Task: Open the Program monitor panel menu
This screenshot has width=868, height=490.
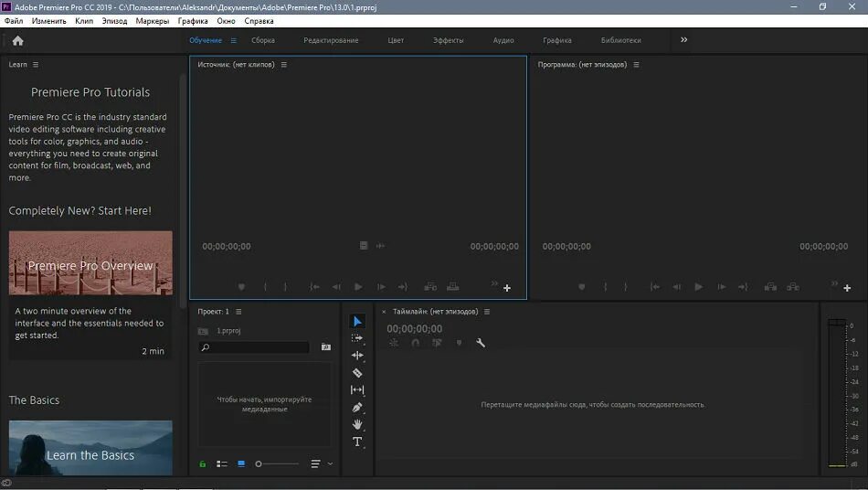Action: point(636,65)
